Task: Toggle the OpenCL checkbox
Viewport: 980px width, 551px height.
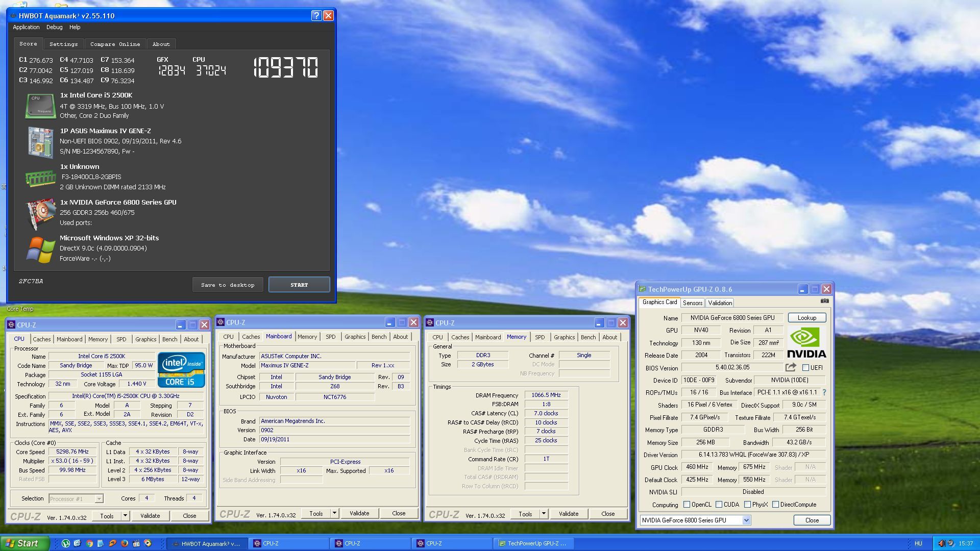Action: (687, 505)
